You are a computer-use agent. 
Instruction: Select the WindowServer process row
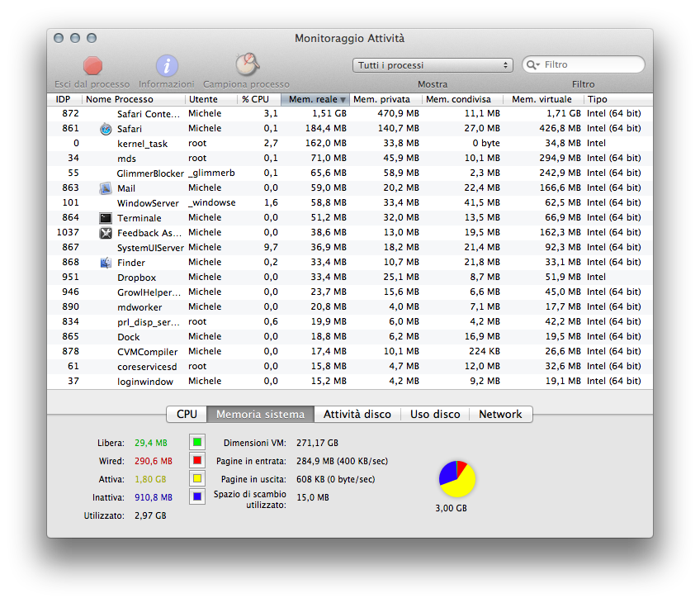pos(349,202)
